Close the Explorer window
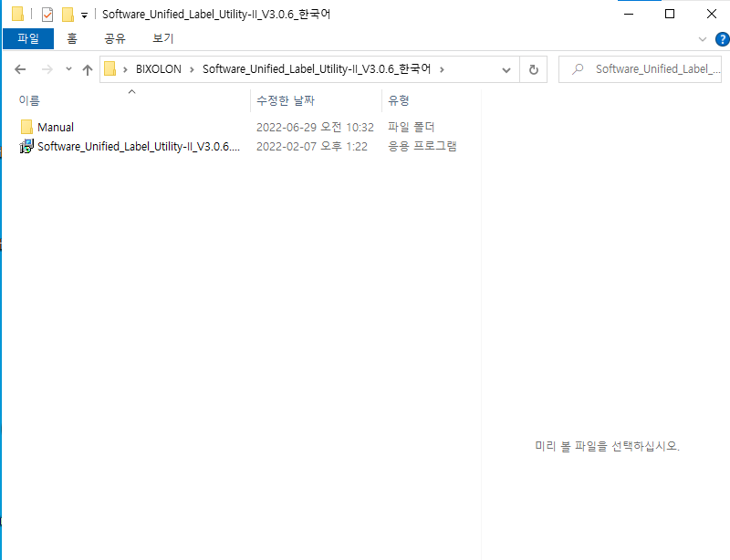The image size is (730, 560). (711, 14)
